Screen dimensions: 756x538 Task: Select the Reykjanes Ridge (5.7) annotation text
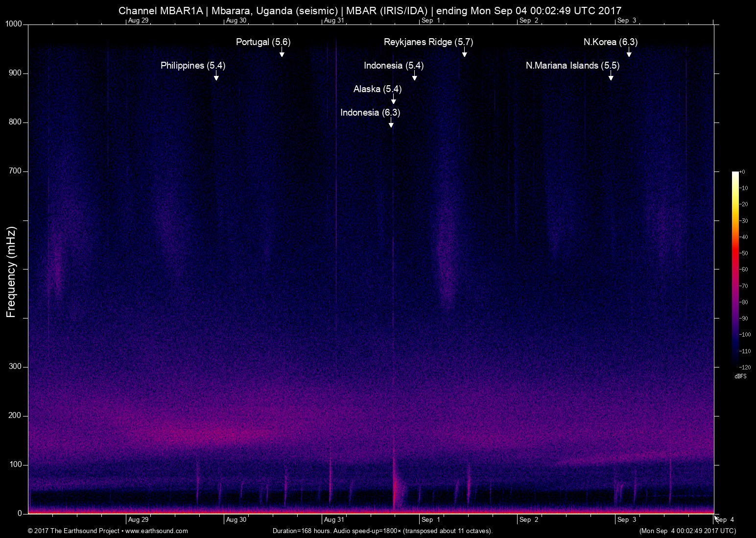[428, 42]
